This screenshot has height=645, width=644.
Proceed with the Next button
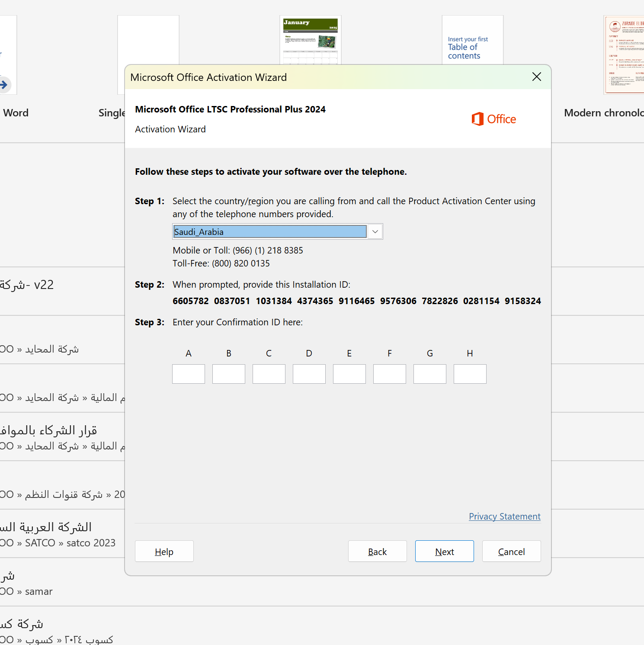(445, 551)
